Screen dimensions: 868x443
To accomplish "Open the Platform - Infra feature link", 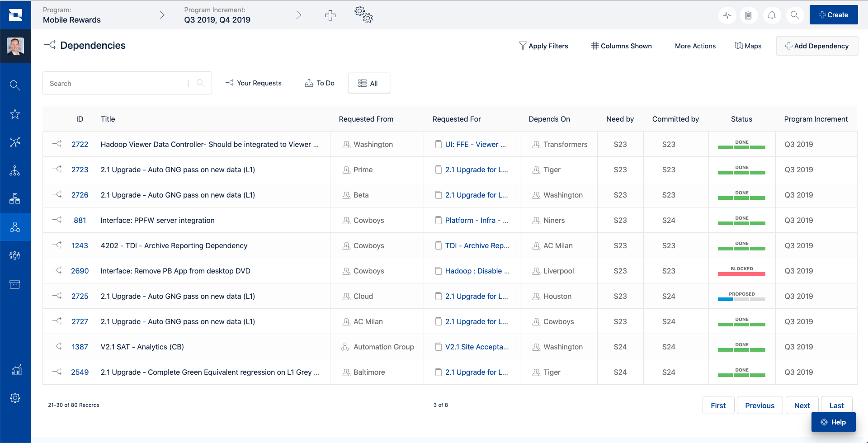I will coord(476,220).
